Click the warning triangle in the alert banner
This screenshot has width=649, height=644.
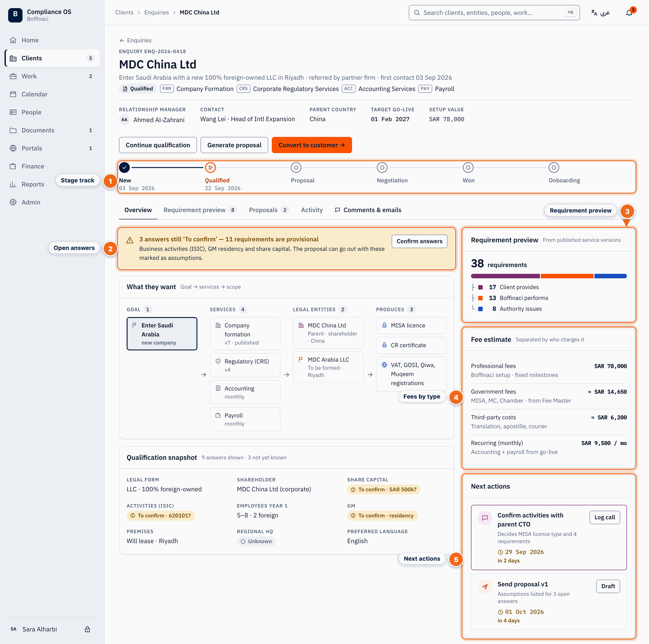pos(130,240)
